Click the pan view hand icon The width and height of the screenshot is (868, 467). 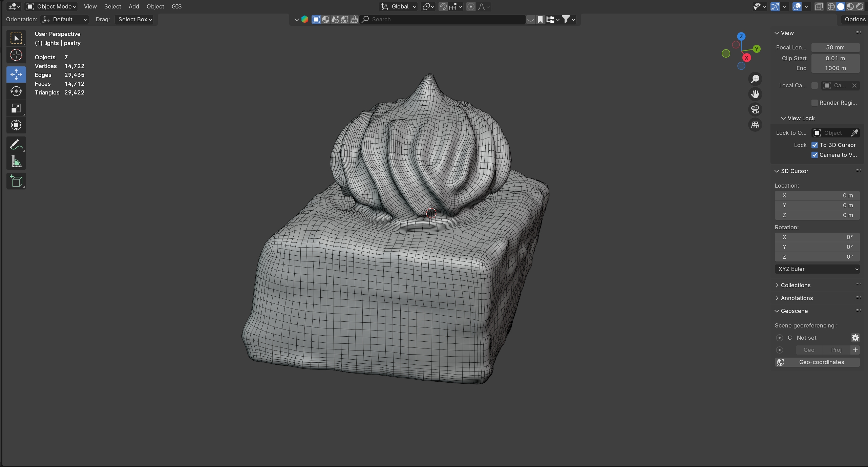pyautogui.click(x=755, y=94)
